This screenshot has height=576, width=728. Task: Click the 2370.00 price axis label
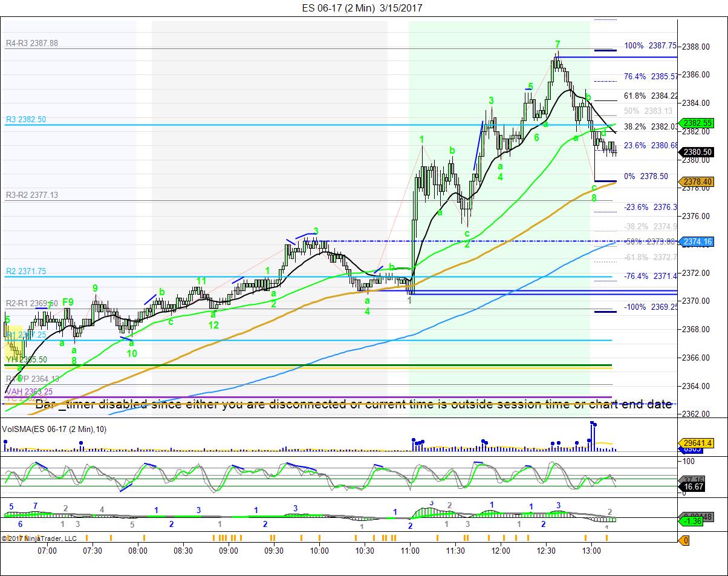click(x=697, y=301)
